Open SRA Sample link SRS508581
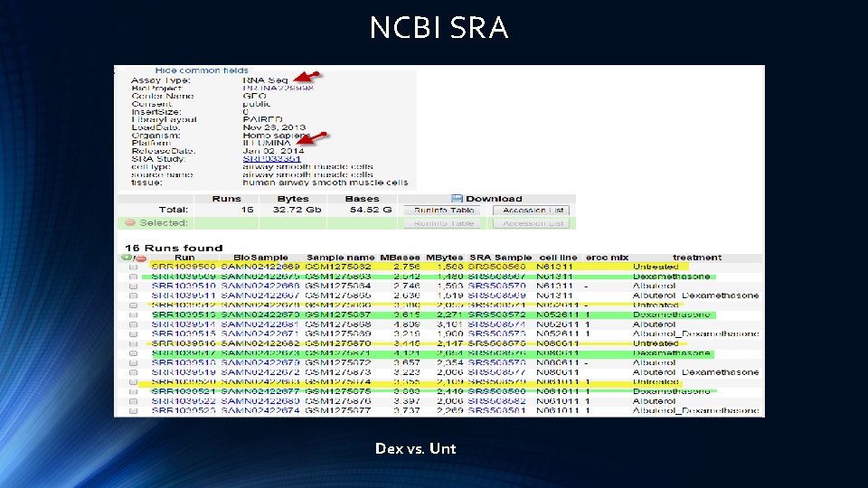Viewport: 868px width, 488px height. [x=496, y=410]
